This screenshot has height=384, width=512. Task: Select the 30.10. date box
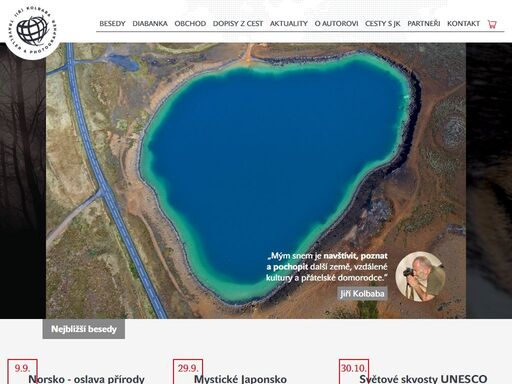[x=354, y=371]
